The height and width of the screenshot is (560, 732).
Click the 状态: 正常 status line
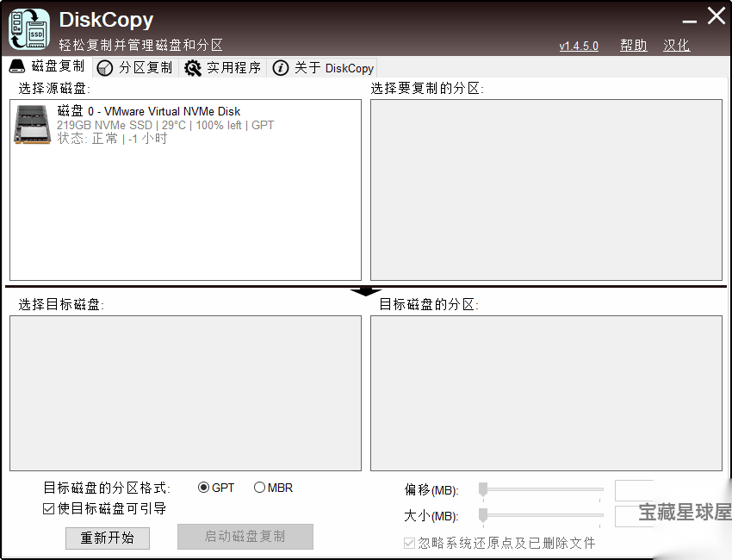(112, 139)
